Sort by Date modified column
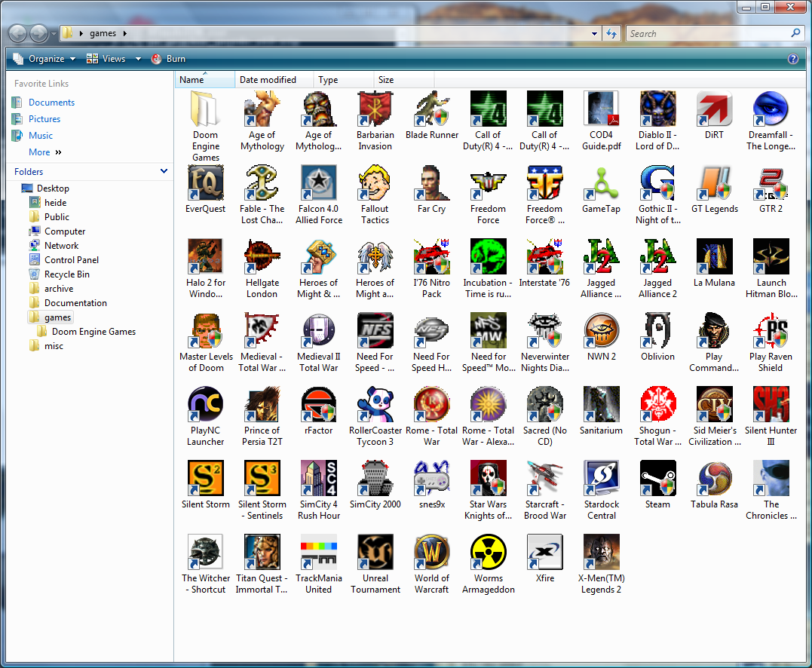Image resolution: width=812 pixels, height=668 pixels. (x=274, y=80)
